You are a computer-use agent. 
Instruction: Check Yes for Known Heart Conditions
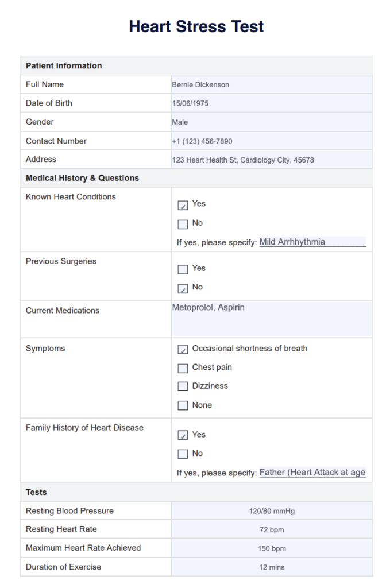[183, 205]
